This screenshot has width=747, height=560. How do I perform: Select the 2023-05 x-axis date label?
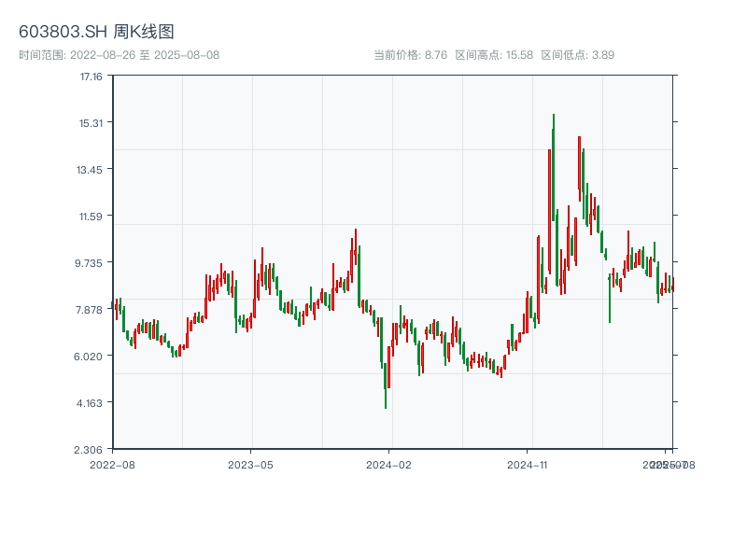(250, 464)
